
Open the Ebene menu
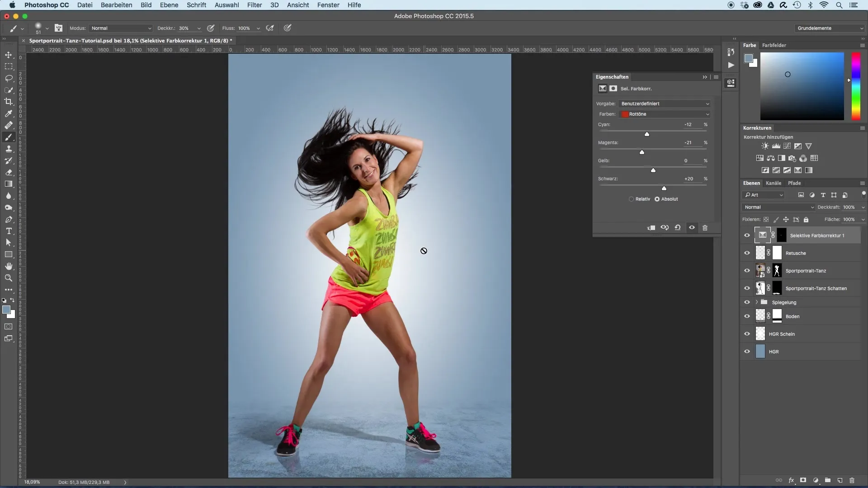(x=169, y=5)
